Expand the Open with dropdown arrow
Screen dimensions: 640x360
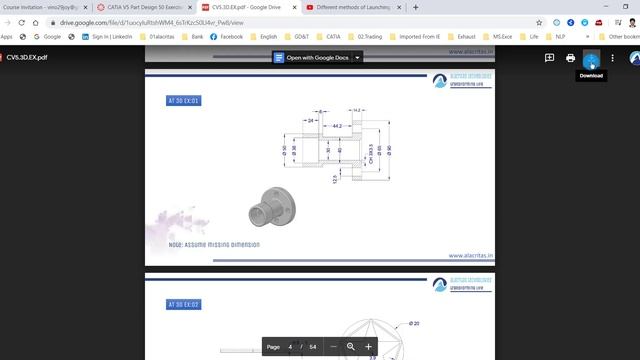click(357, 58)
